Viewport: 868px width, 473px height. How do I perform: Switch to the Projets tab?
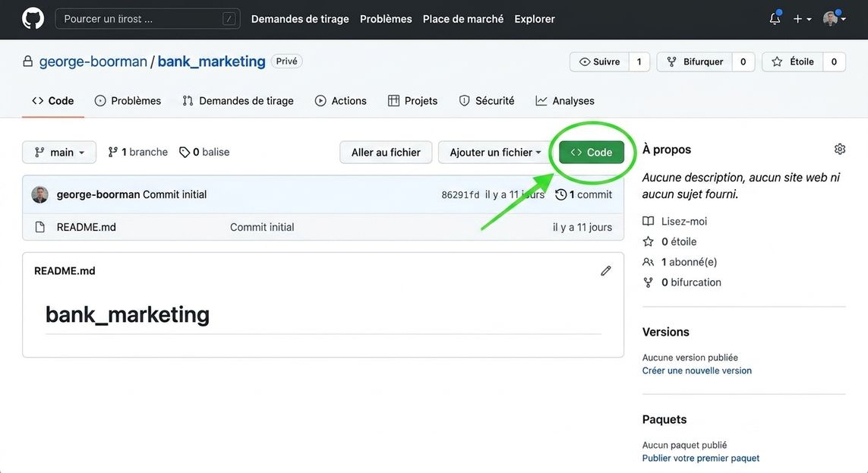point(412,101)
